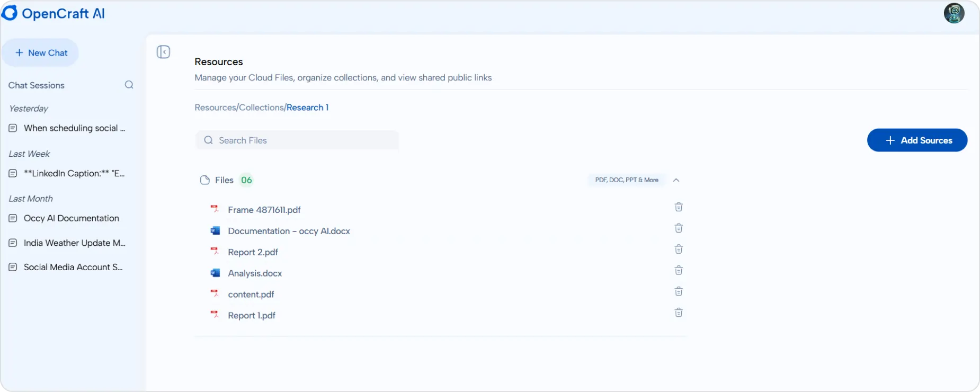The image size is (980, 392).
Task: Collapse the Files section chevron
Action: pyautogui.click(x=676, y=180)
